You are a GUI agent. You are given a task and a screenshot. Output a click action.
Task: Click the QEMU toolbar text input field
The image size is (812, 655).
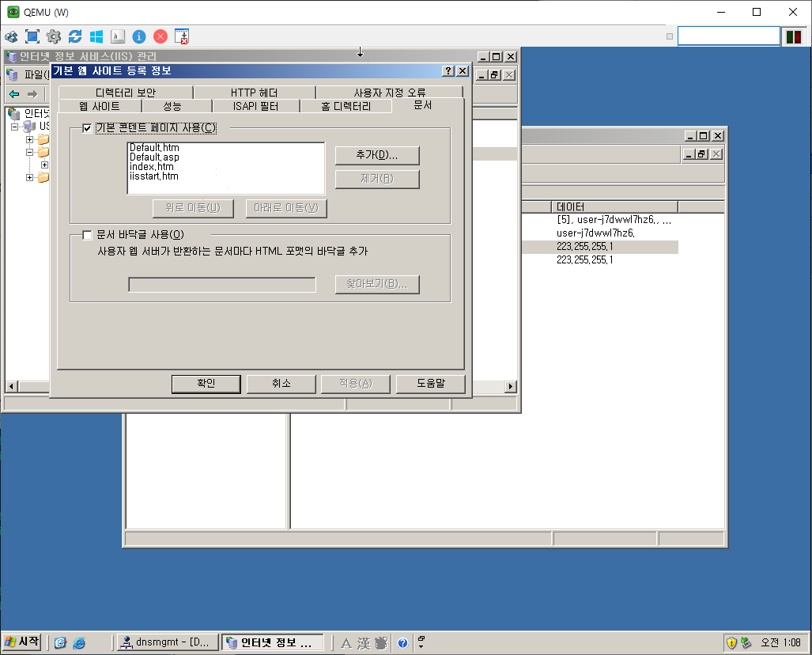coord(729,36)
